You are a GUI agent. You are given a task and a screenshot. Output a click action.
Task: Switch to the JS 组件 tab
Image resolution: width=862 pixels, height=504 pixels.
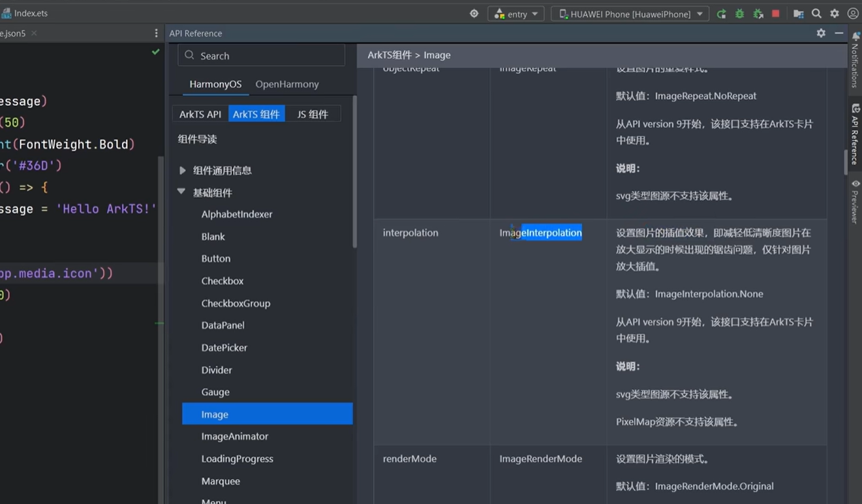[x=313, y=114]
